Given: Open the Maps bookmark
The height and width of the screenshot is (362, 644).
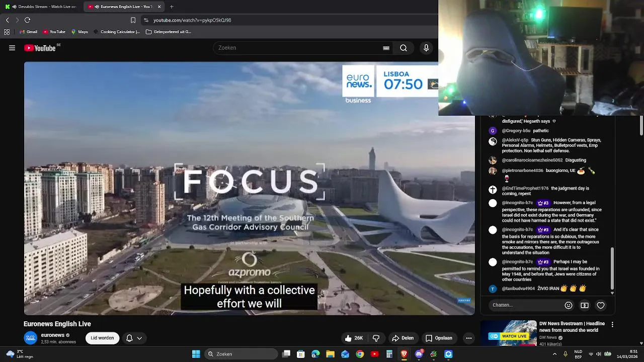Looking at the screenshot, I should coord(79,32).
